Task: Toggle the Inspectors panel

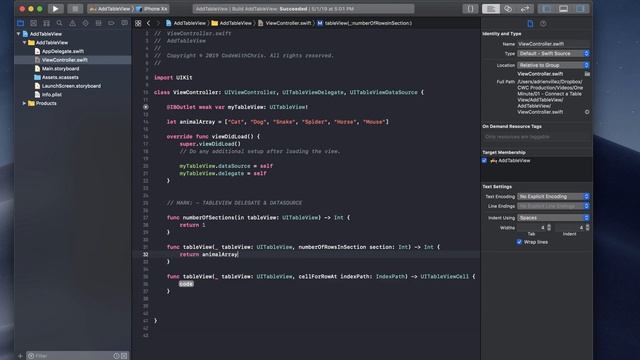Action: point(580,9)
